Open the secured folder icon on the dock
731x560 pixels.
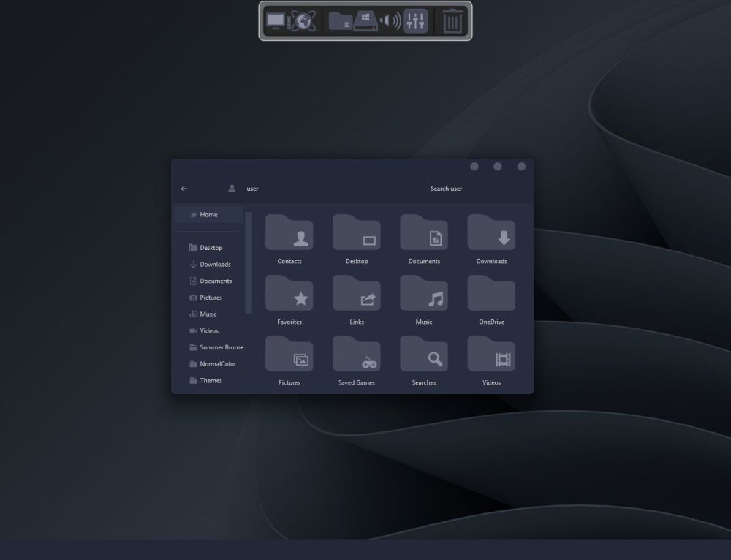pos(340,22)
